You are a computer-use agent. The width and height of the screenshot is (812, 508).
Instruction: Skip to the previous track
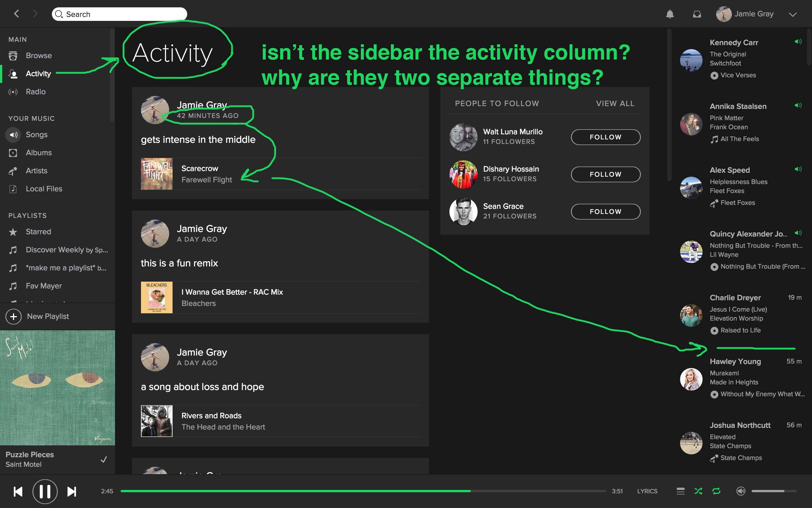[x=18, y=492]
